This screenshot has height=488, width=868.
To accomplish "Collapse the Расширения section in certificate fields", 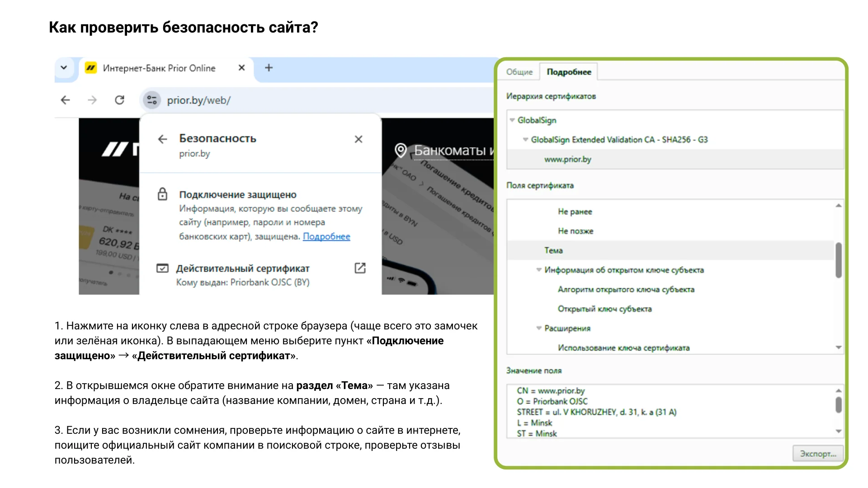I will [538, 328].
